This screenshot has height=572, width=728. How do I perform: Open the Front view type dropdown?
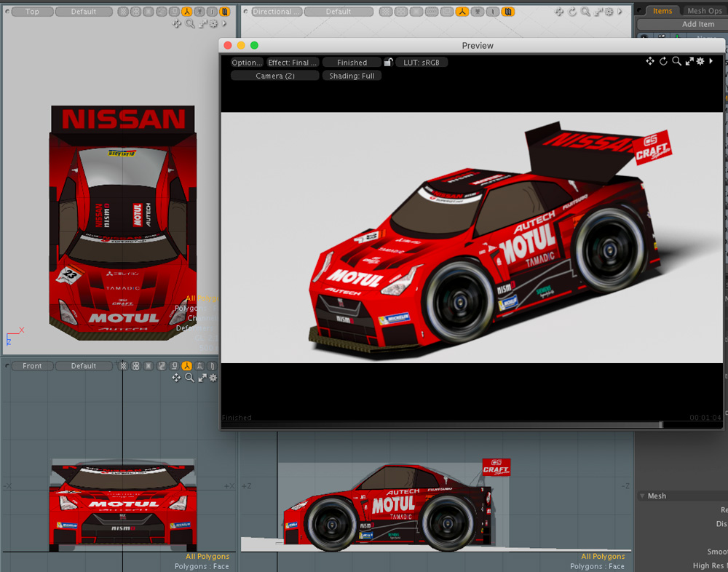coord(32,366)
